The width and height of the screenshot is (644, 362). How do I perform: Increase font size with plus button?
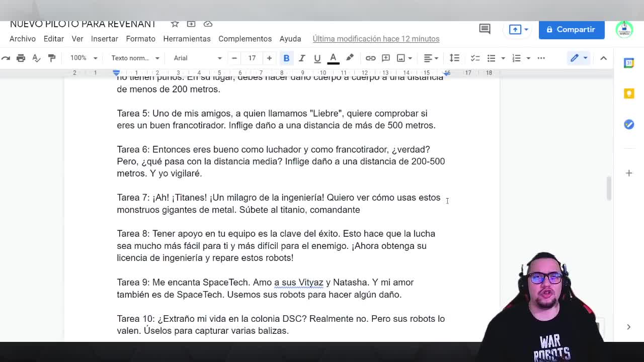pyautogui.click(x=269, y=58)
